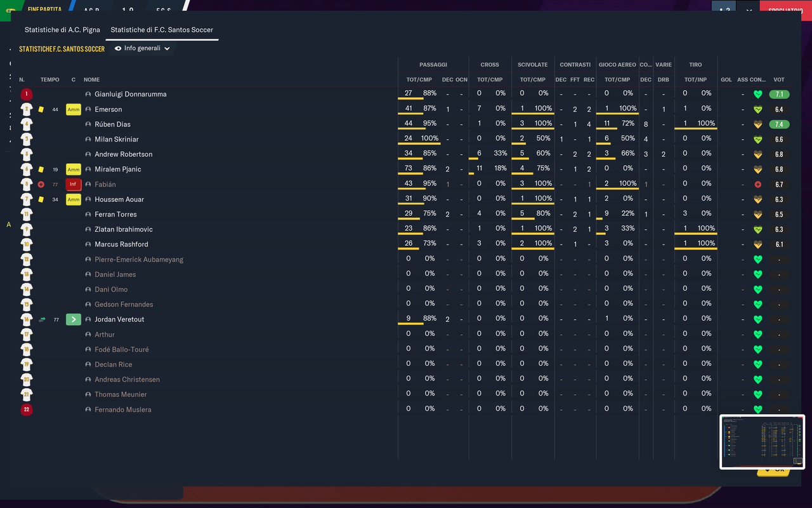
Task: Click the condition heart icon in Arthur's row
Action: click(757, 335)
